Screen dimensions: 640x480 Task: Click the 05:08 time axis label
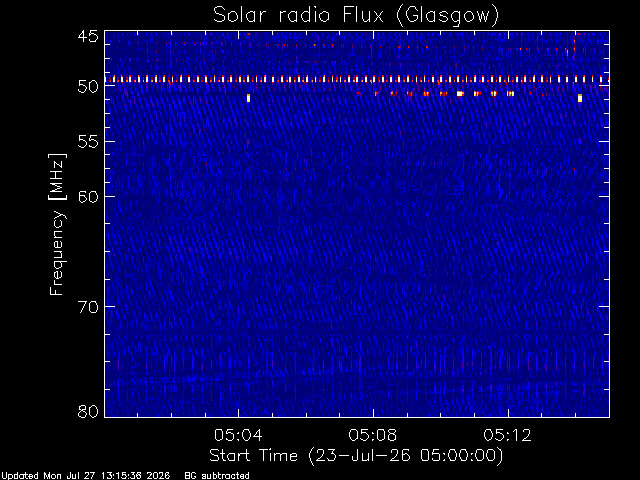coord(373,435)
